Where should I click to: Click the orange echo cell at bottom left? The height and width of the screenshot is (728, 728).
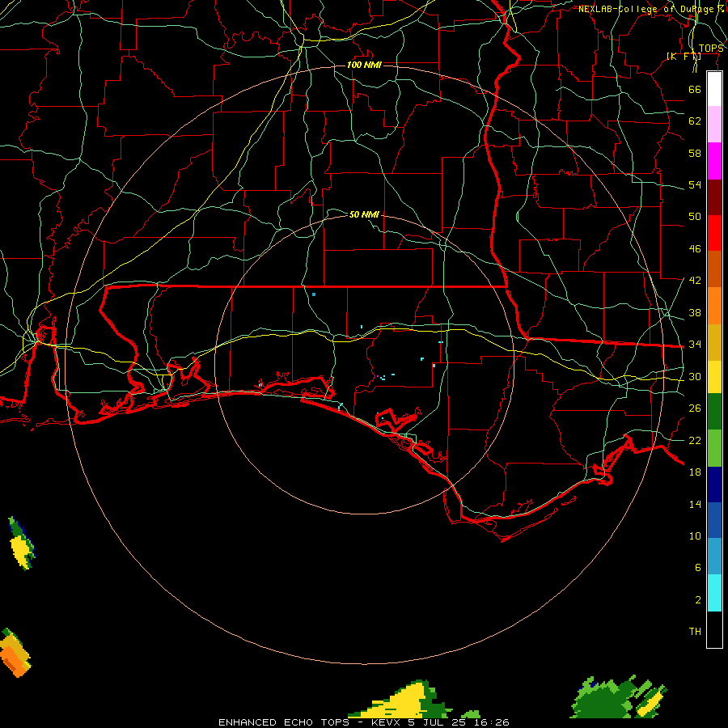tap(15, 653)
